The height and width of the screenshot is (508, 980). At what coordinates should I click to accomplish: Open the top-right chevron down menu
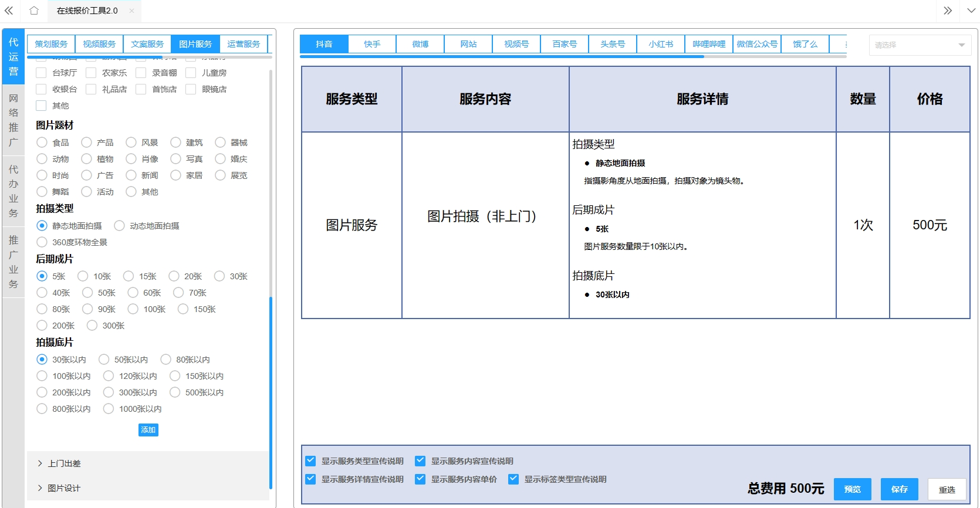(971, 11)
